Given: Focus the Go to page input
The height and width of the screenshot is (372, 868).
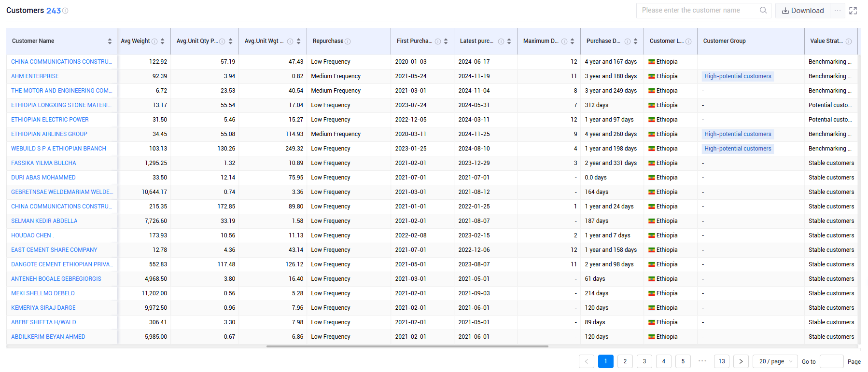Looking at the screenshot, I should (x=831, y=361).
